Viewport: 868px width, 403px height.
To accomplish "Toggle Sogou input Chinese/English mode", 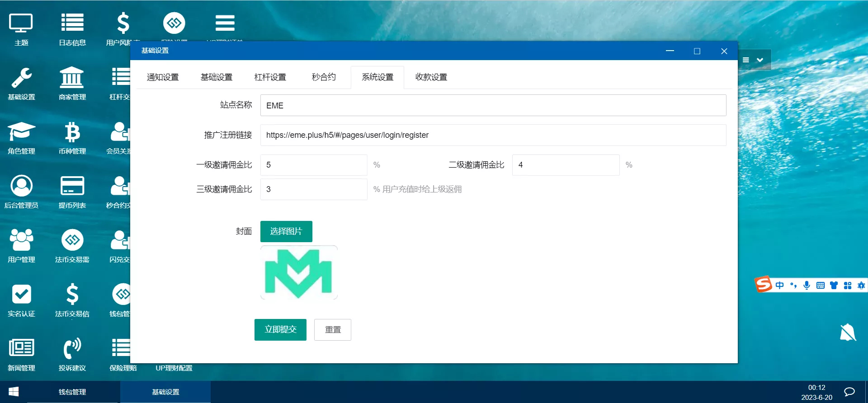I will (780, 285).
